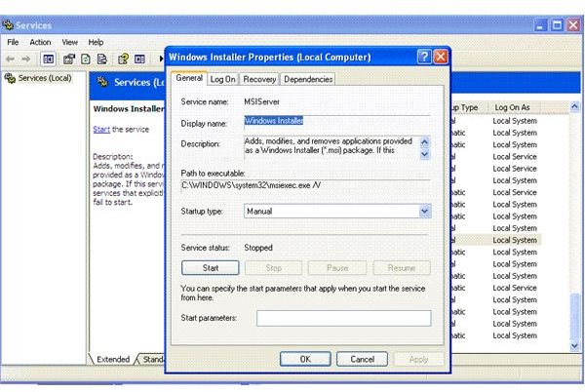Close the Windows Installer Properties dialog
The height and width of the screenshot is (392, 585).
click(x=441, y=57)
